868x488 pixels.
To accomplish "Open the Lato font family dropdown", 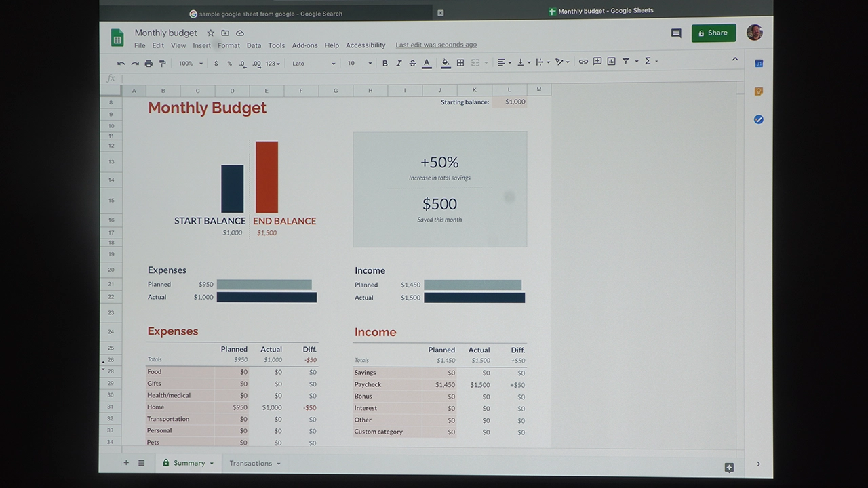I will (313, 64).
